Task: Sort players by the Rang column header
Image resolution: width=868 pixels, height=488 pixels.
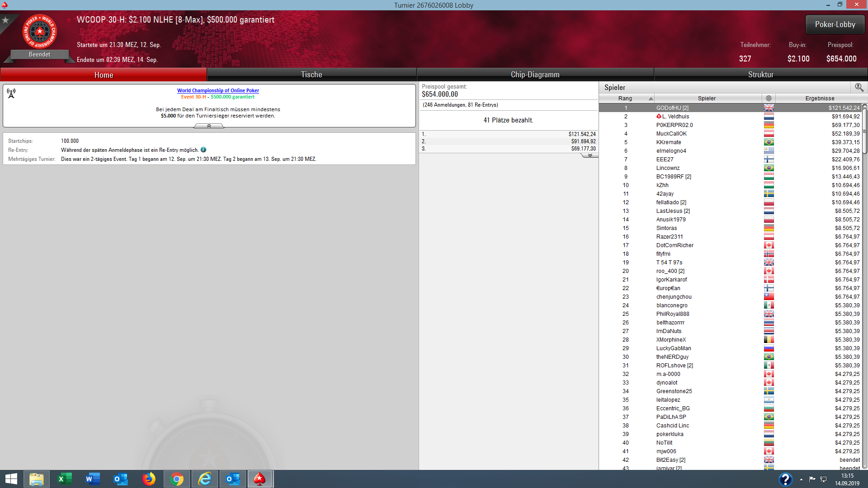Action: pos(626,99)
